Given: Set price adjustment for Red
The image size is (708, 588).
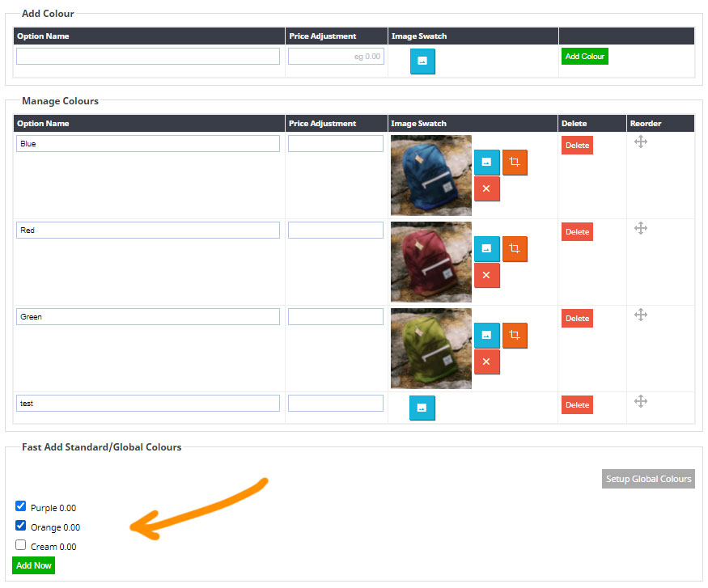Looking at the screenshot, I should tap(336, 231).
